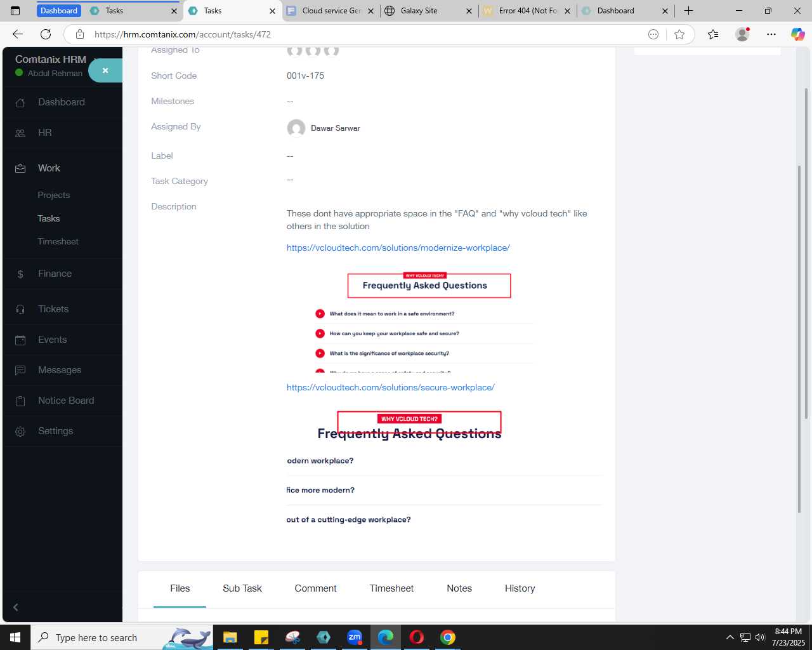Click the Tickets headset icon
The height and width of the screenshot is (650, 812).
coord(20,309)
